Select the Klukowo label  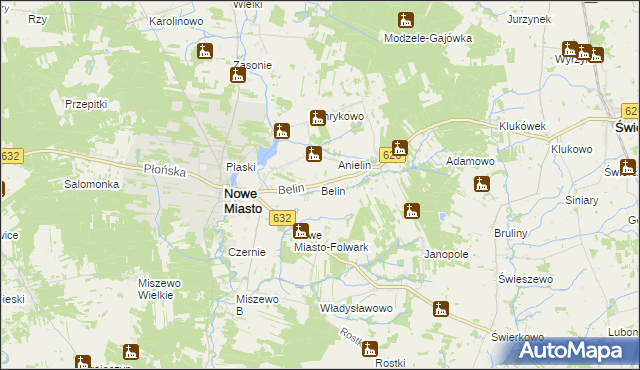tap(571, 149)
